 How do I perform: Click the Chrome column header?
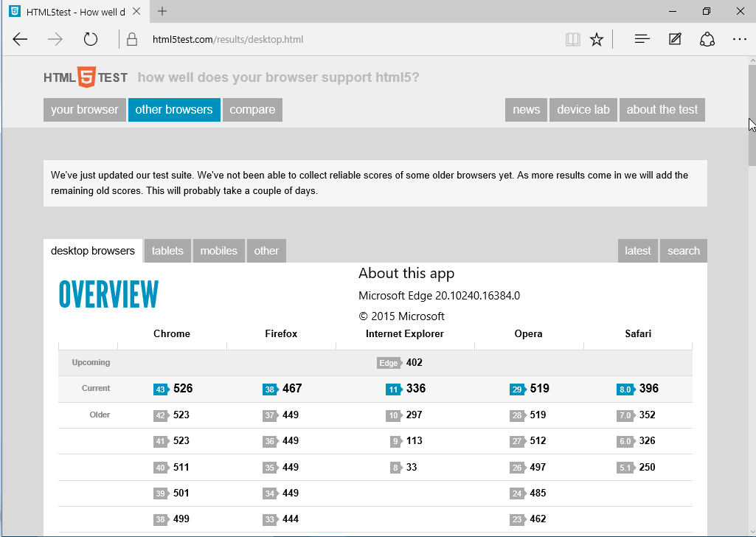172,333
